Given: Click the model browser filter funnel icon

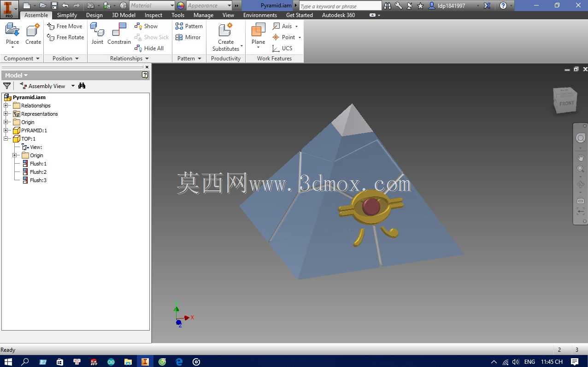Looking at the screenshot, I should 7,86.
